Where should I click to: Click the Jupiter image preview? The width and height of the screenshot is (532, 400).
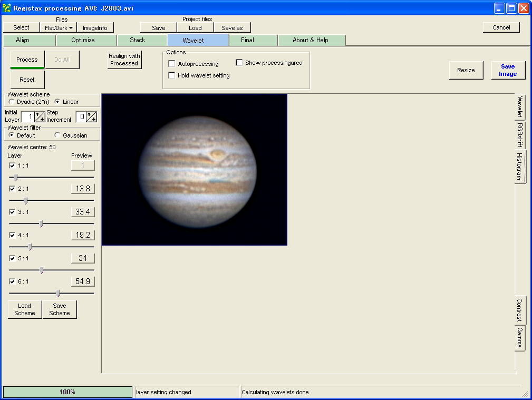pos(194,169)
